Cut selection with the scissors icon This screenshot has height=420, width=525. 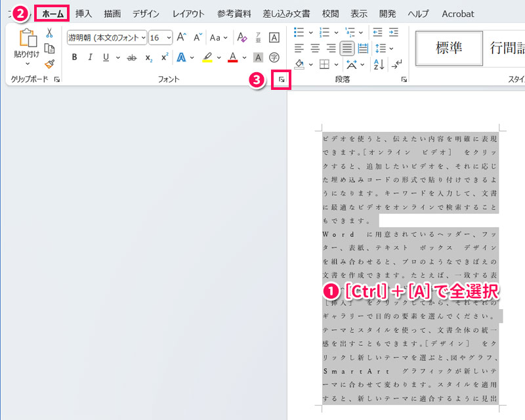[50, 33]
